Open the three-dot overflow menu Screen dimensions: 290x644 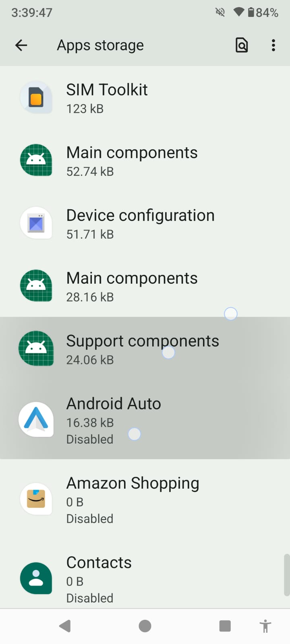(273, 45)
